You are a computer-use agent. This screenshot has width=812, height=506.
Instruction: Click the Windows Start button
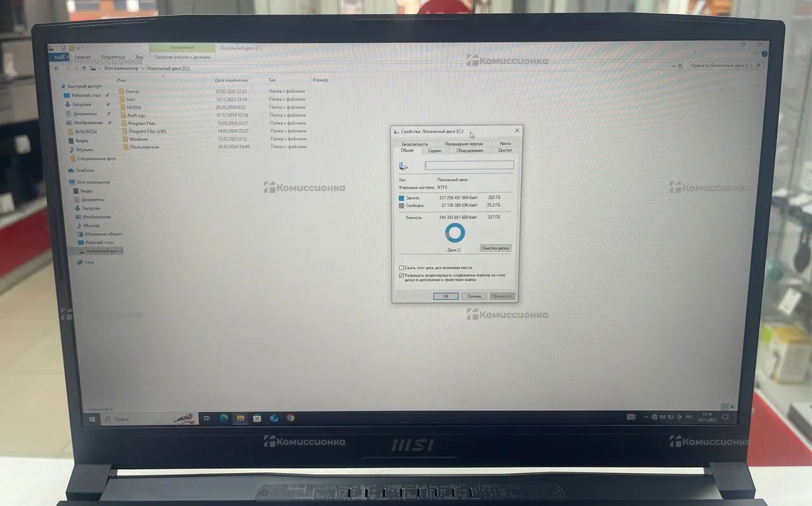[x=93, y=419]
